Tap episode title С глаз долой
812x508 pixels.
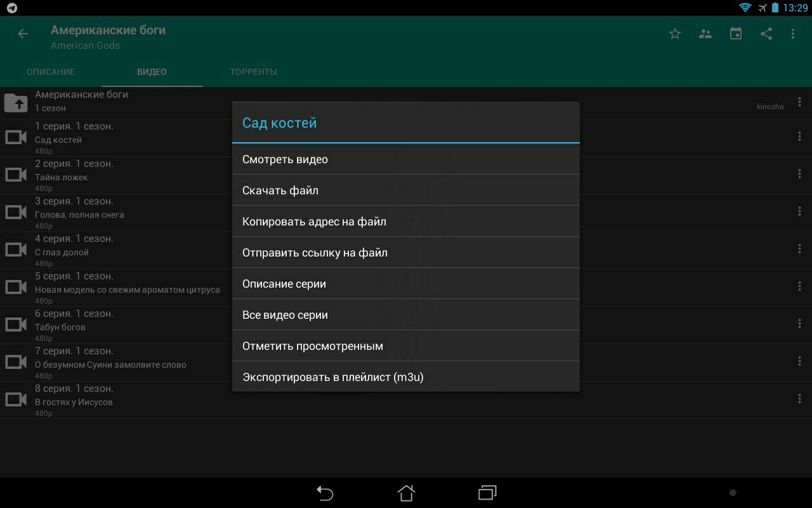[62, 252]
